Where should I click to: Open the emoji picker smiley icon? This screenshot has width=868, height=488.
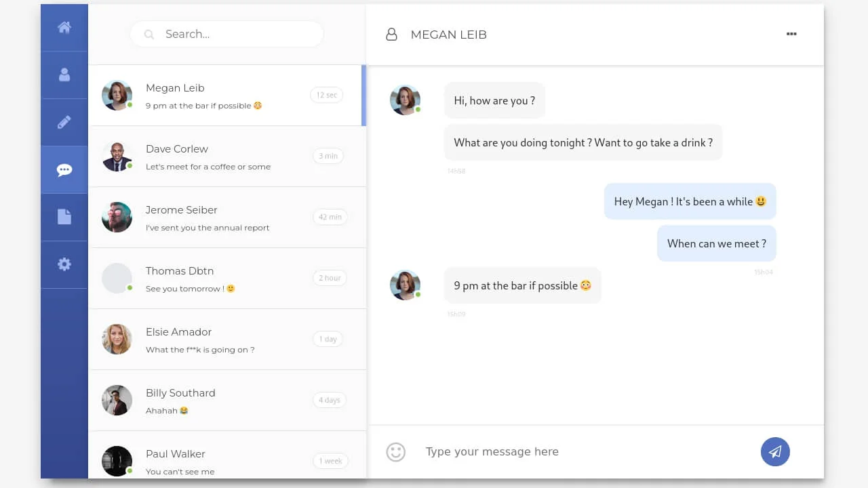395,451
